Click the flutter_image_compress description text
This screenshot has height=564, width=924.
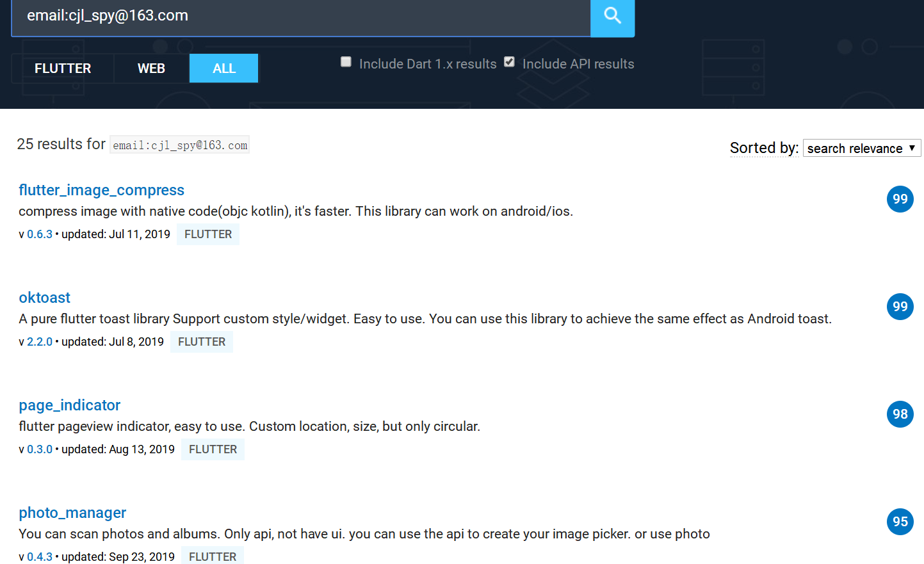point(296,211)
